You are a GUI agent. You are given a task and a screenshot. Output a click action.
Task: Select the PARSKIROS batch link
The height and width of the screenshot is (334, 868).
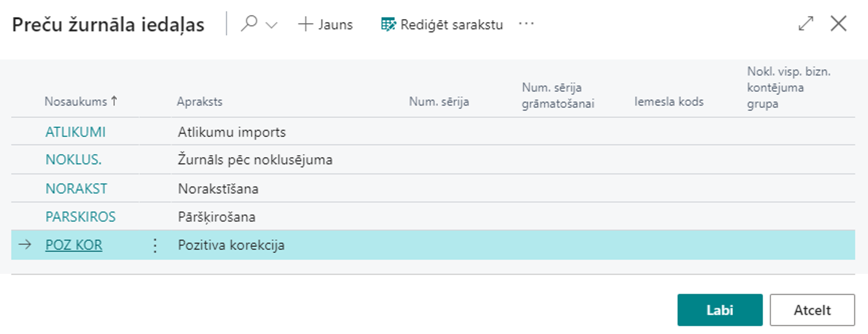click(81, 217)
